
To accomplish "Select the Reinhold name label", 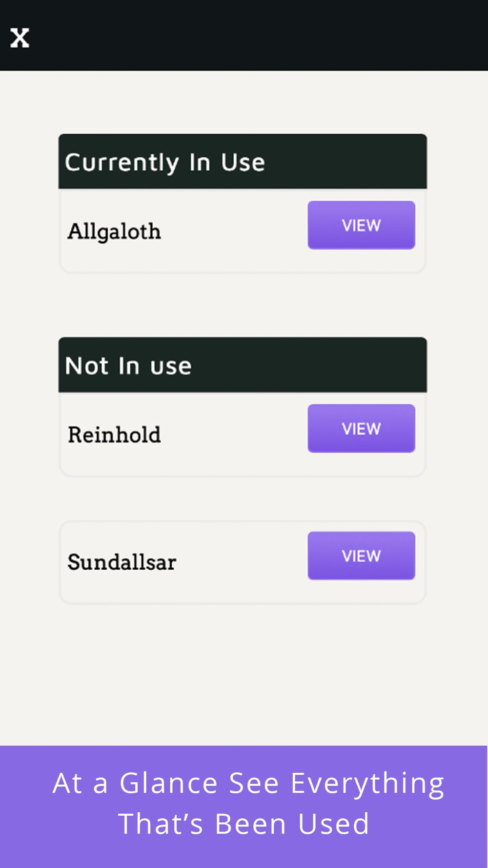I will [x=114, y=434].
